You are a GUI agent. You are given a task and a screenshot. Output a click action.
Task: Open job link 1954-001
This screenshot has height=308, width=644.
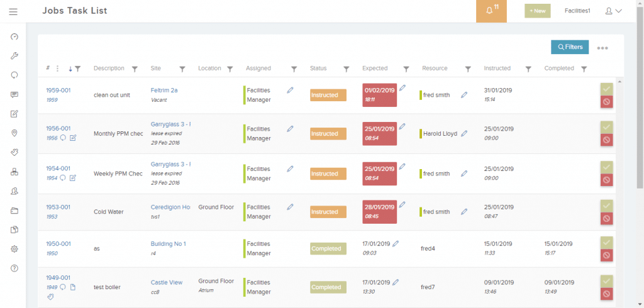tap(58, 168)
